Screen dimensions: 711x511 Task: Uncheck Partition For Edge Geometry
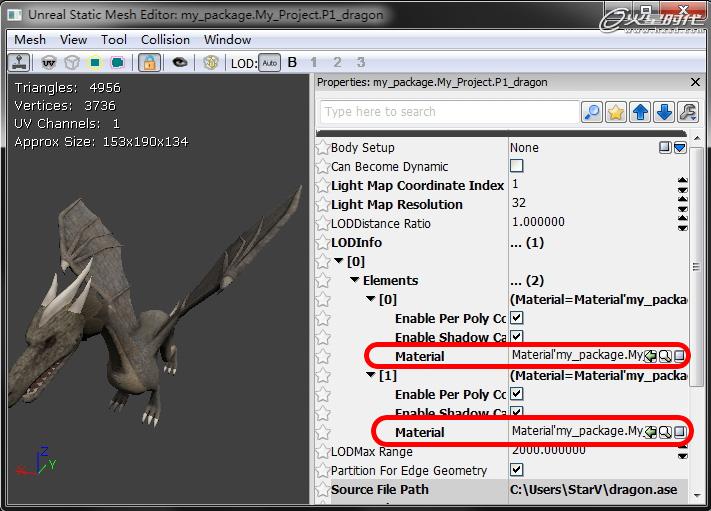tap(517, 470)
